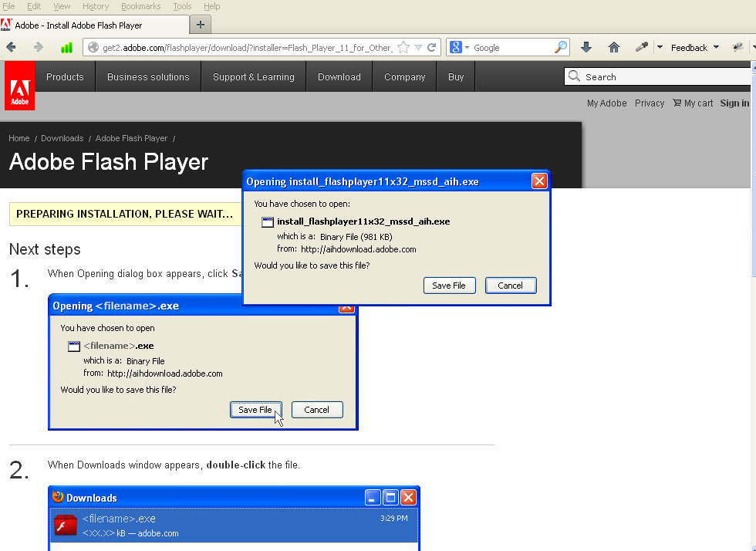The width and height of the screenshot is (756, 551).
Task: Open the Downloads arrow toolbar icon
Action: pos(586,47)
